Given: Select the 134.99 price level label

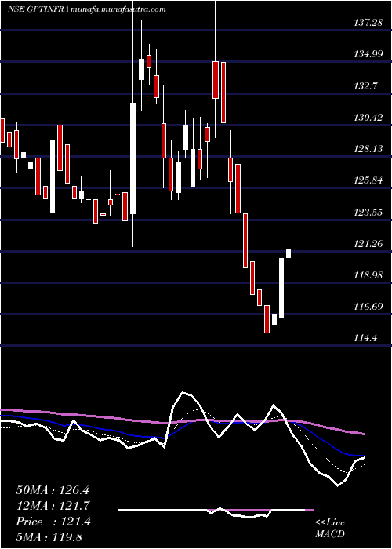Looking at the screenshot, I should click(370, 54).
